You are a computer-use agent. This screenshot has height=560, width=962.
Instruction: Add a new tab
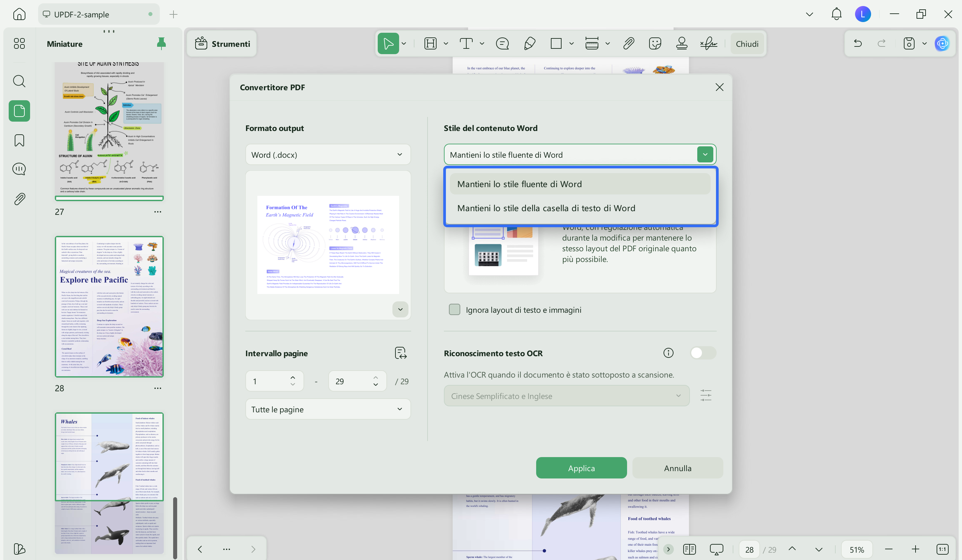pos(173,14)
